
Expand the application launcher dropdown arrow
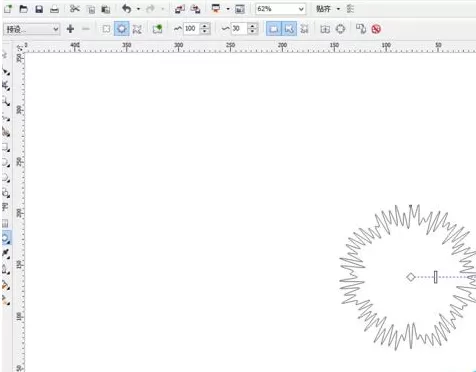click(228, 9)
